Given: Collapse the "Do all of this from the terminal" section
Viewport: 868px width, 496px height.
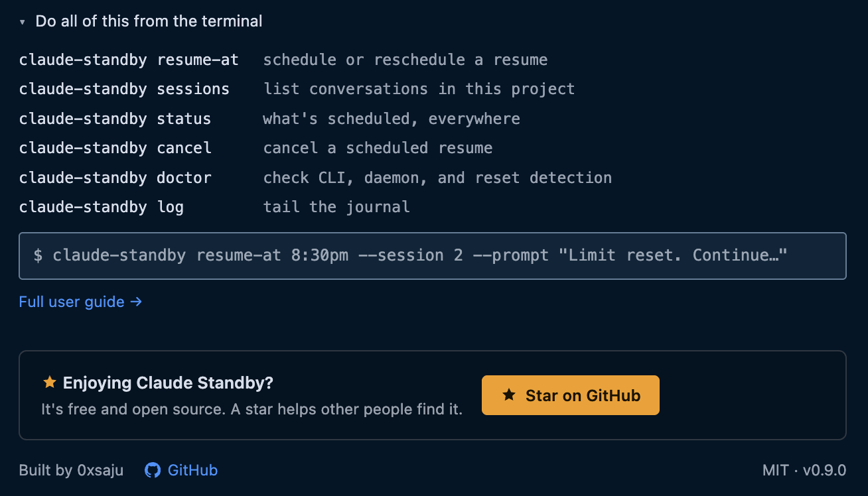Looking at the screenshot, I should (x=141, y=21).
